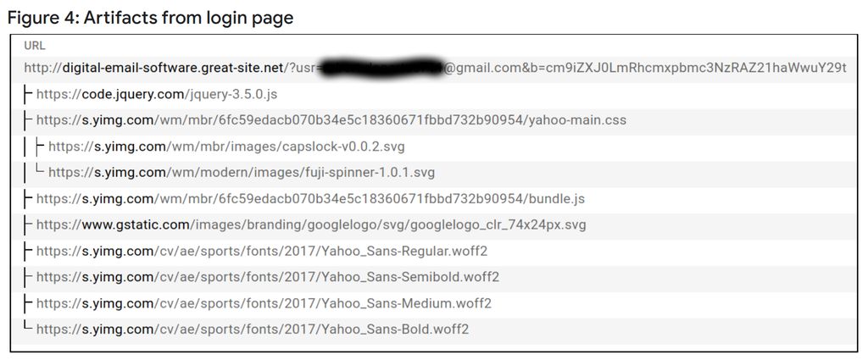
Task: Click the blacked-out redacted email portion
Action: tap(383, 68)
